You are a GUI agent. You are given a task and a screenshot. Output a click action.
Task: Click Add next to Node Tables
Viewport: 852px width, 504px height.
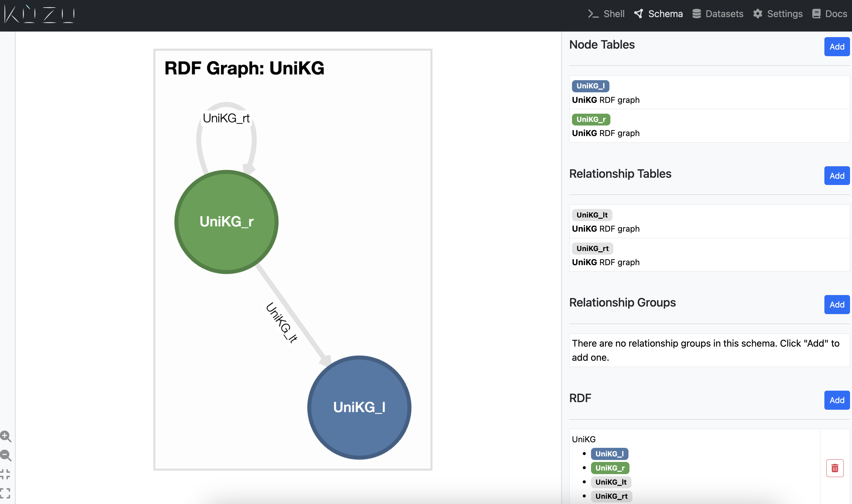(837, 47)
